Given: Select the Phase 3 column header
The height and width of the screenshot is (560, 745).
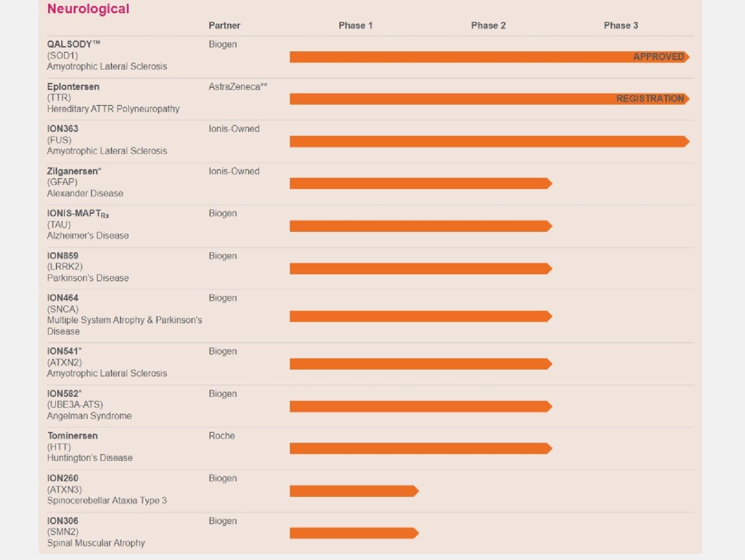Looking at the screenshot, I should point(620,25).
